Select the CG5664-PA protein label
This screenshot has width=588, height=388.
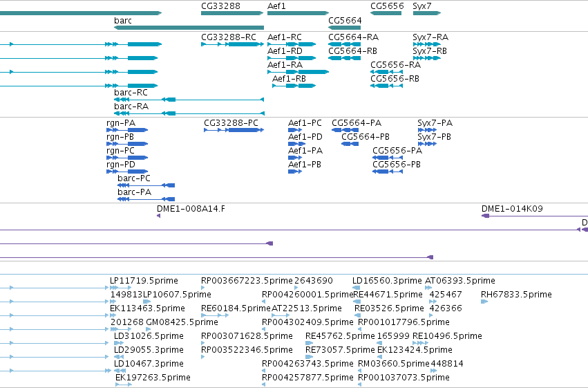[357, 123]
